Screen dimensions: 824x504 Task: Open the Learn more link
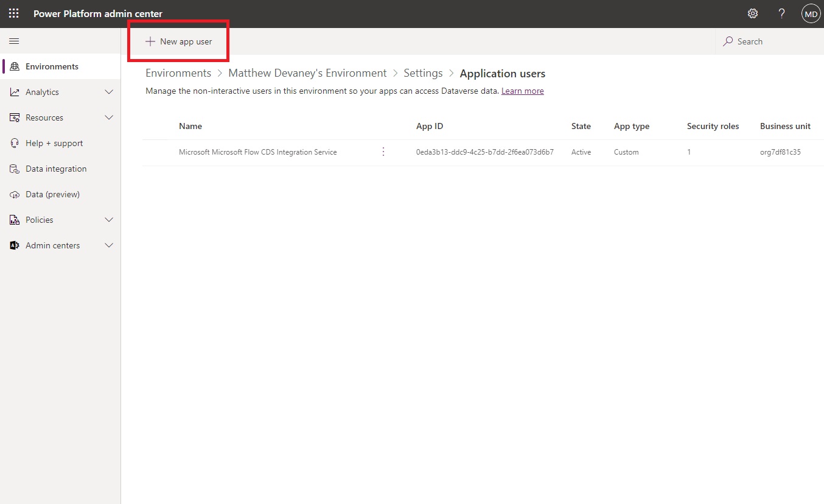[522, 91]
